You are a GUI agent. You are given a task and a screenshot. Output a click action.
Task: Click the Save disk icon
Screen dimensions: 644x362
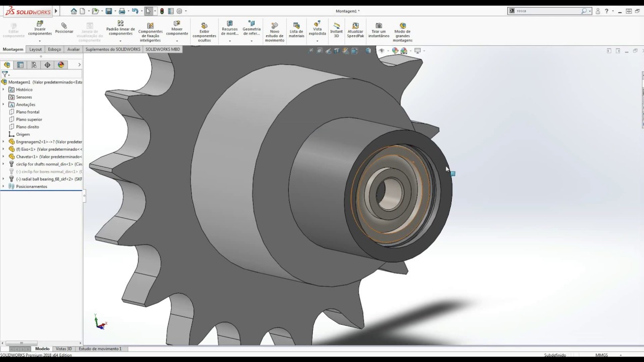(108, 11)
